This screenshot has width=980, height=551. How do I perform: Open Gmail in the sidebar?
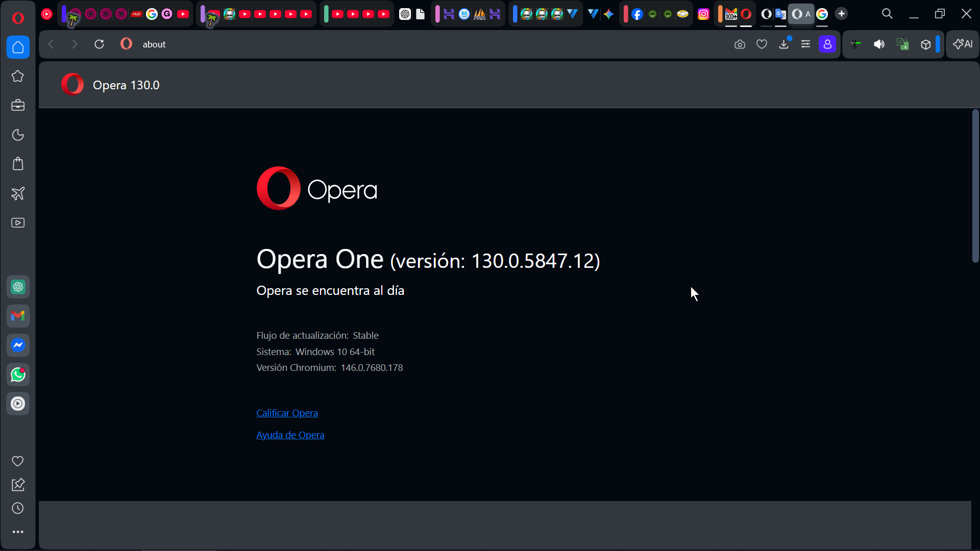coord(18,316)
